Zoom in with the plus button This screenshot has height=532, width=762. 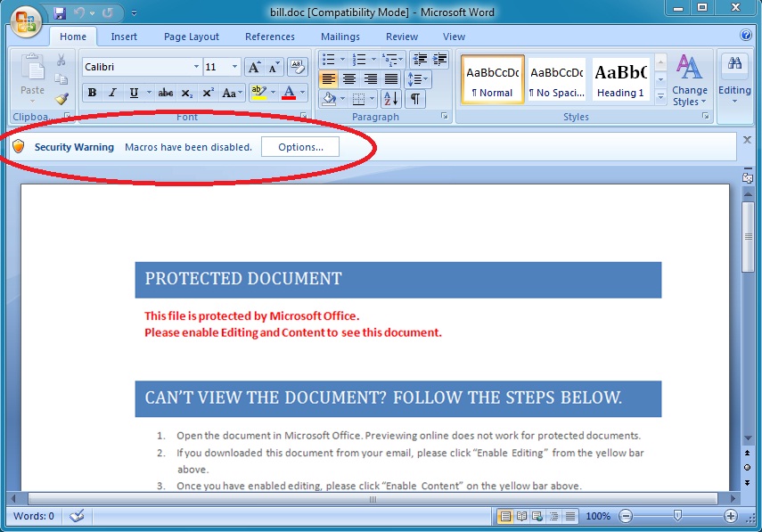point(731,516)
